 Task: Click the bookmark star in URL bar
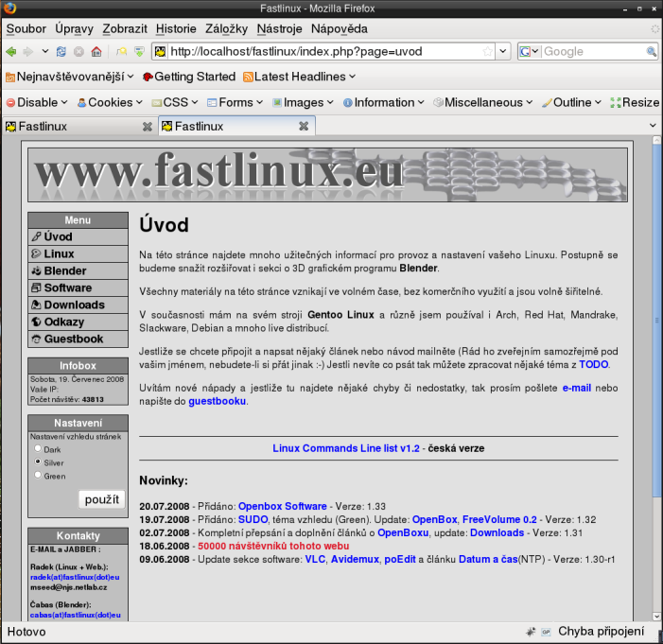click(x=487, y=52)
